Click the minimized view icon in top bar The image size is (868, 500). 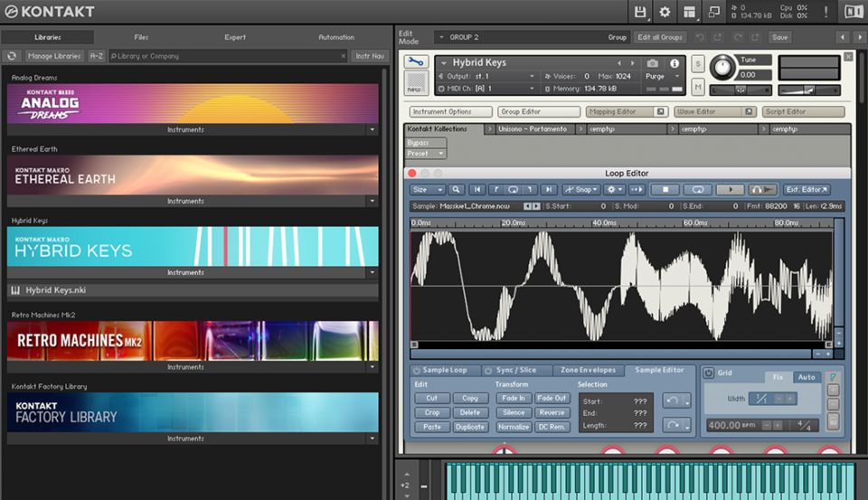click(714, 12)
